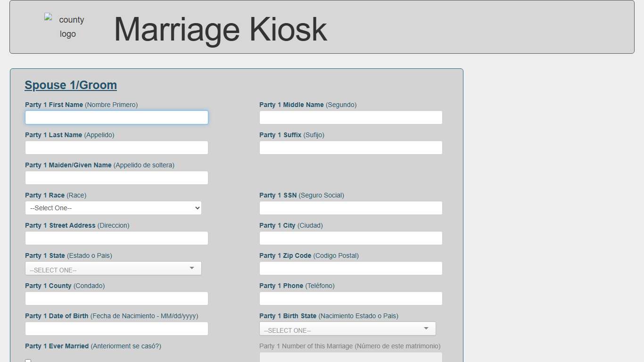This screenshot has height=362, width=644.
Task: Click the Party 1 Date of Birth field
Action: coord(116,329)
